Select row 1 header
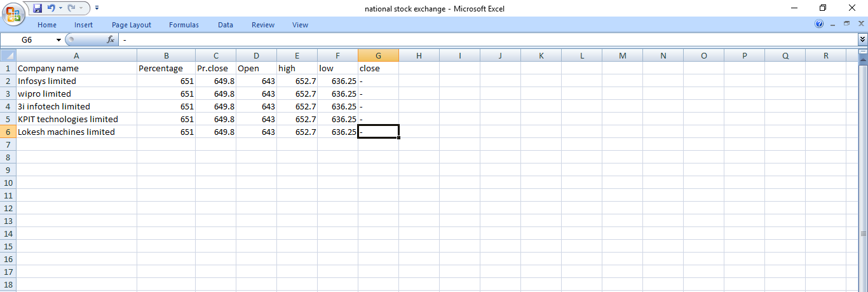This screenshot has width=868, height=292. (8, 68)
